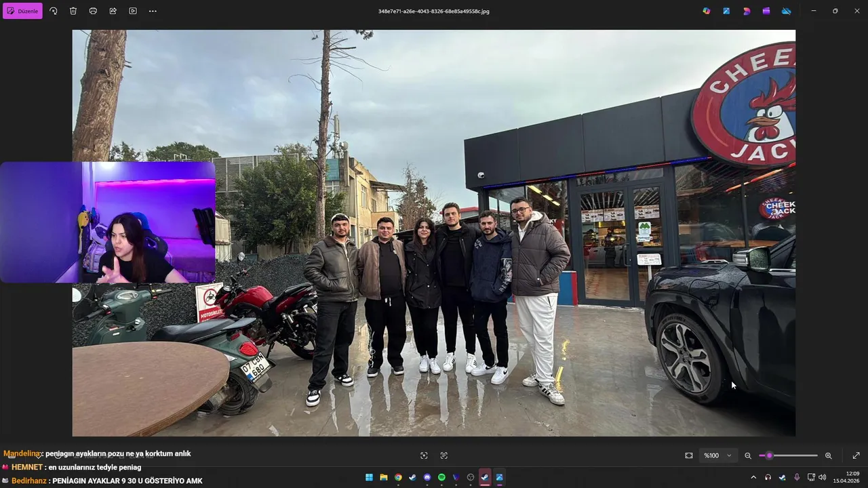This screenshot has width=868, height=488.
Task: Launch Copilot from the title bar icon
Action: coord(707,11)
